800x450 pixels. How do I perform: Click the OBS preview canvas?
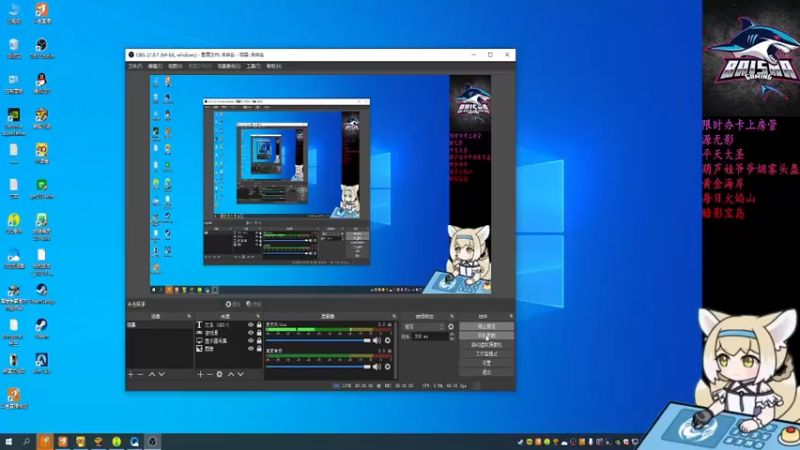point(320,185)
